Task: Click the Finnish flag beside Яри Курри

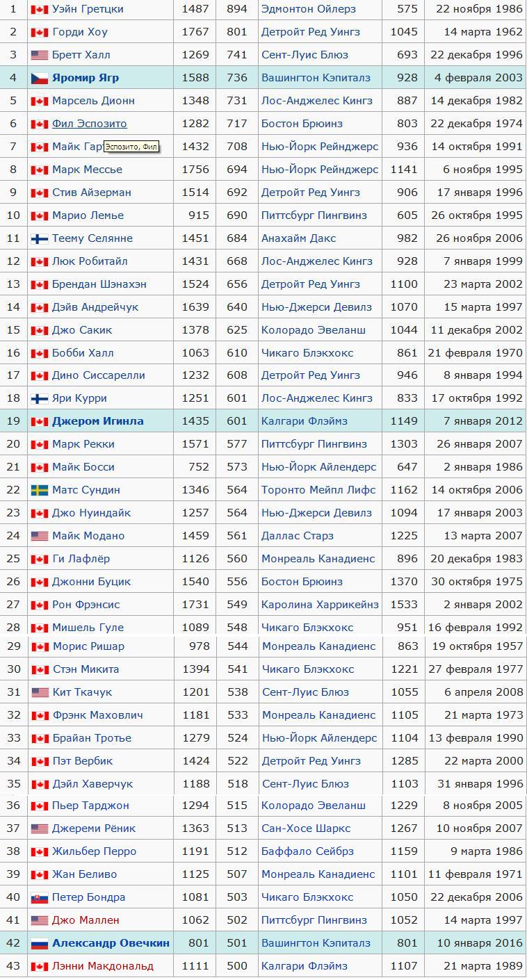Action: click(40, 399)
